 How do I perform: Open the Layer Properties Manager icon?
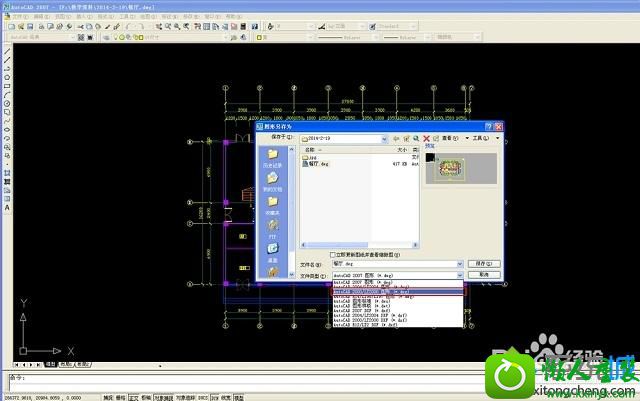pyautogui.click(x=106, y=37)
